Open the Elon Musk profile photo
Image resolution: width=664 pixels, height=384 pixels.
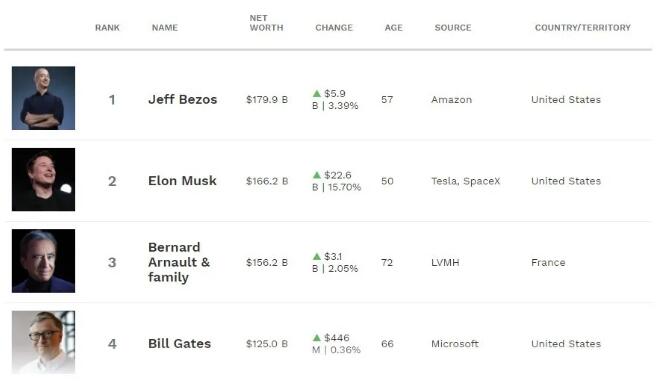tap(43, 180)
